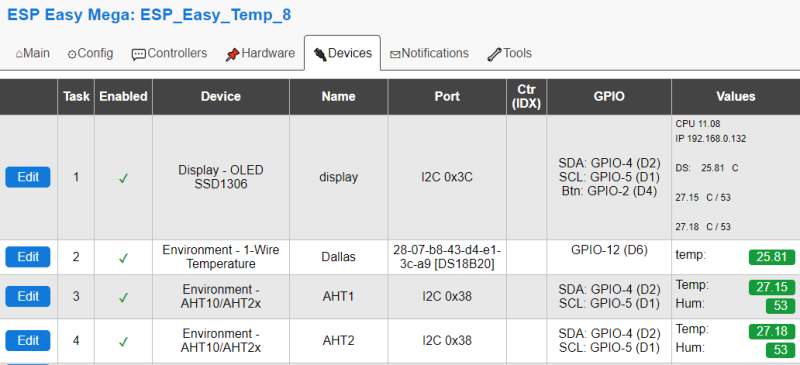
Task: Click the enabled checkmark for task 1
Action: [x=123, y=178]
